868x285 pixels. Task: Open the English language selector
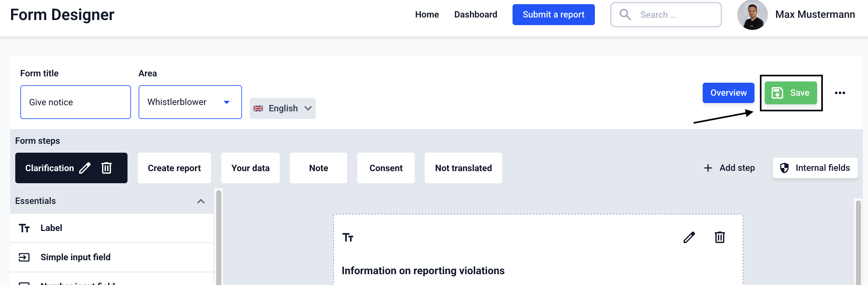tap(282, 108)
